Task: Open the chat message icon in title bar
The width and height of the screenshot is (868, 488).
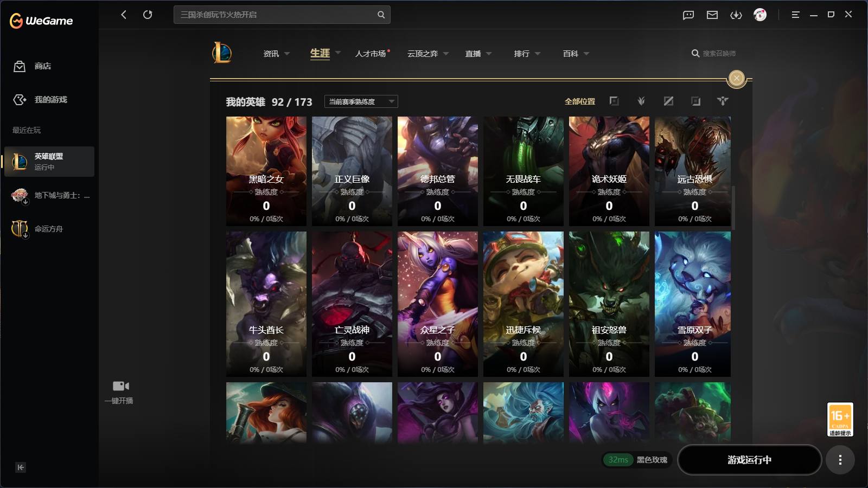Action: [x=688, y=15]
